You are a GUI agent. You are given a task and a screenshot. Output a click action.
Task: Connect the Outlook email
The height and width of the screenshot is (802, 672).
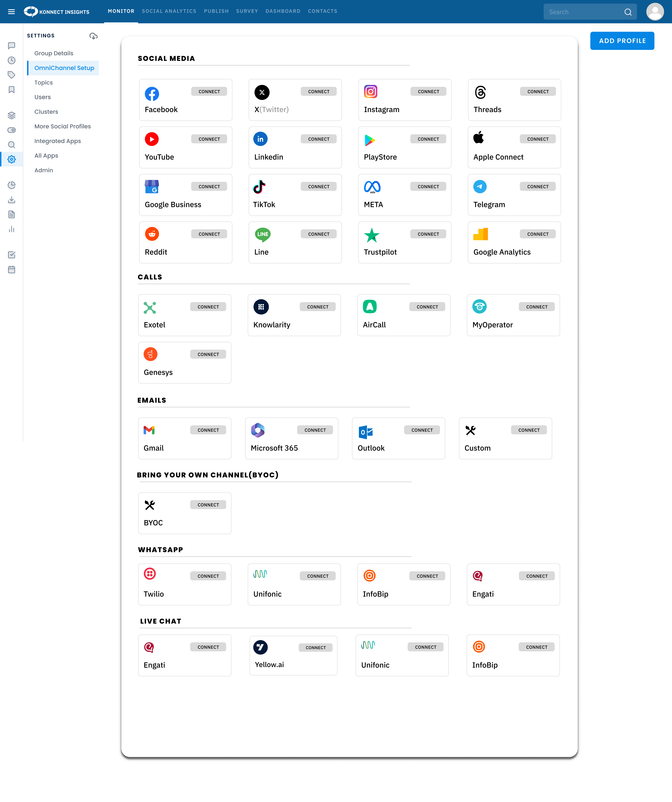[422, 430]
